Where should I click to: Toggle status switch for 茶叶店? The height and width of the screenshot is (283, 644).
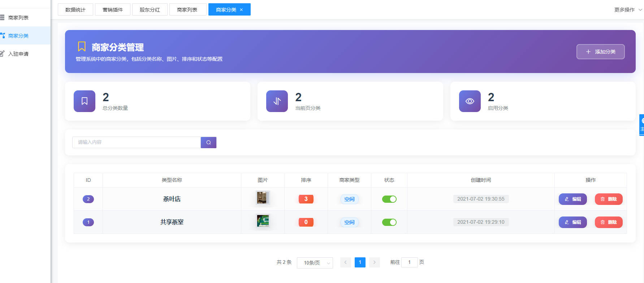pyautogui.click(x=389, y=199)
